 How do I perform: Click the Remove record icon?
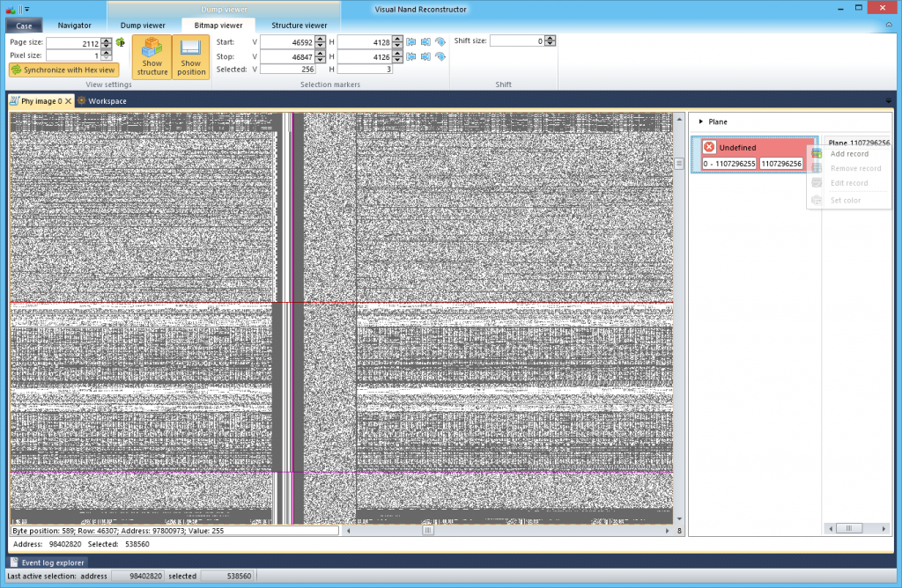pos(817,168)
